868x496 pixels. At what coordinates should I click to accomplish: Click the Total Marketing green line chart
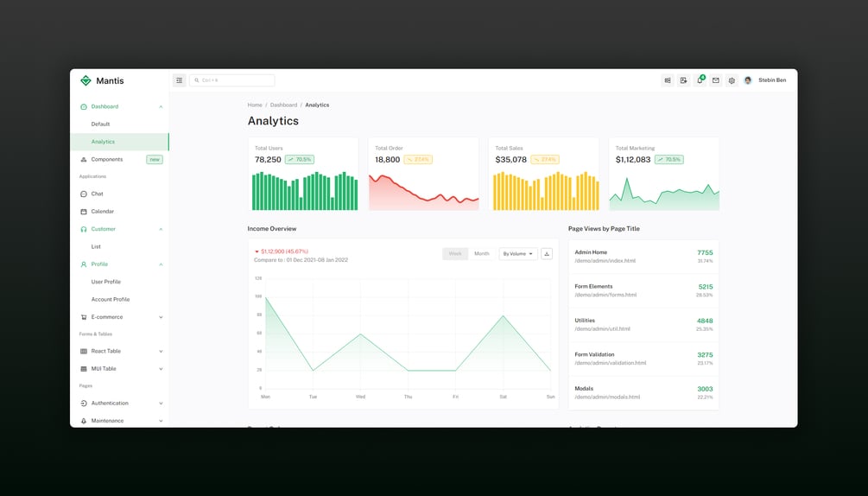pos(664,194)
